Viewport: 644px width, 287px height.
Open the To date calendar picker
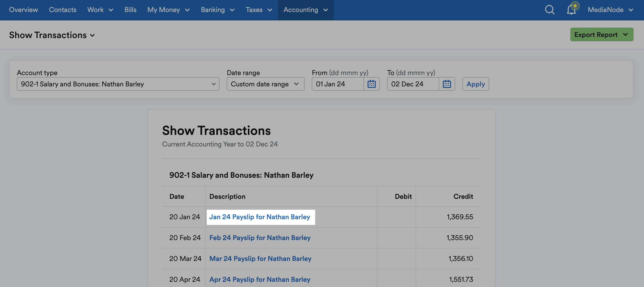pos(447,84)
